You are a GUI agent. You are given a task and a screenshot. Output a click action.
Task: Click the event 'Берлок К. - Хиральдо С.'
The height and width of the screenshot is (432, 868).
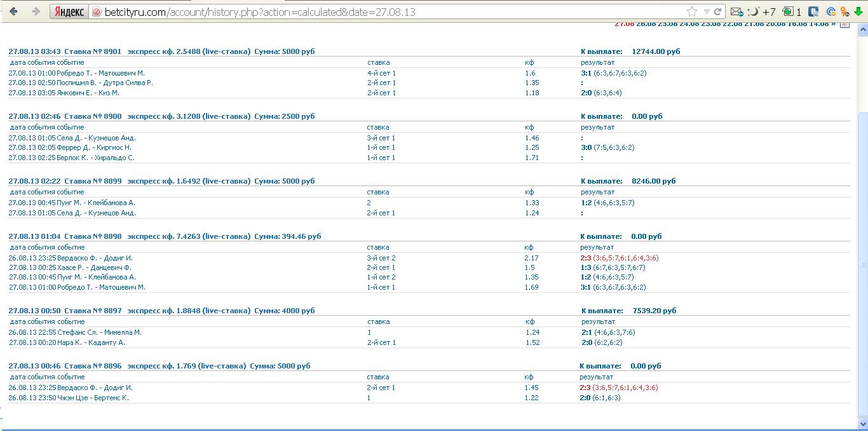coord(95,158)
